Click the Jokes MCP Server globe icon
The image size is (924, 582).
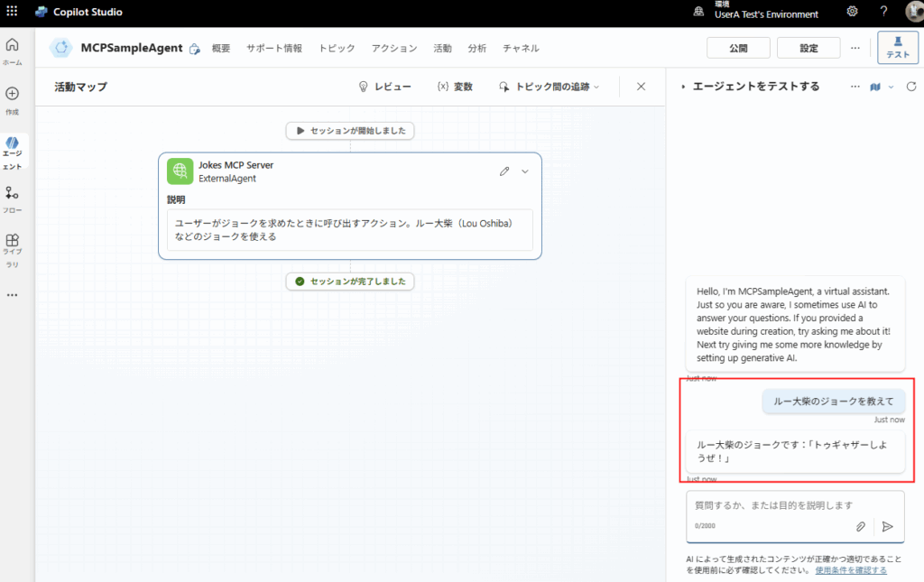point(180,171)
